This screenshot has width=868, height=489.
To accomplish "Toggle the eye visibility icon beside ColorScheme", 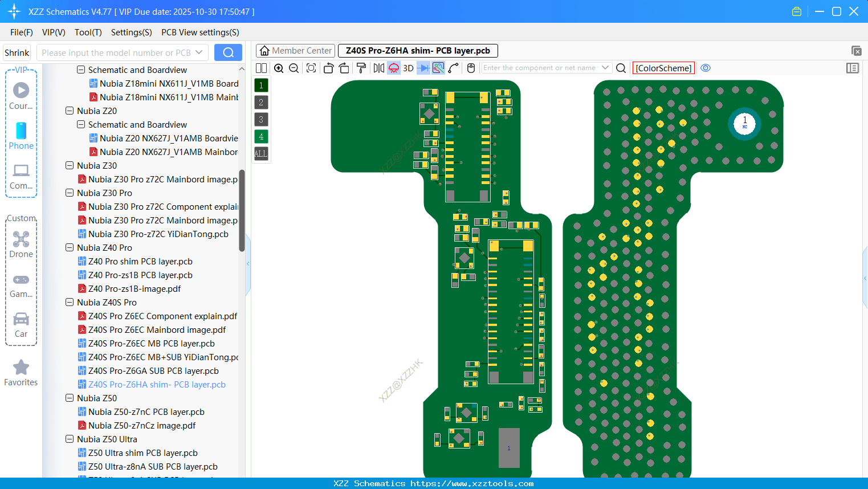I will pyautogui.click(x=706, y=68).
